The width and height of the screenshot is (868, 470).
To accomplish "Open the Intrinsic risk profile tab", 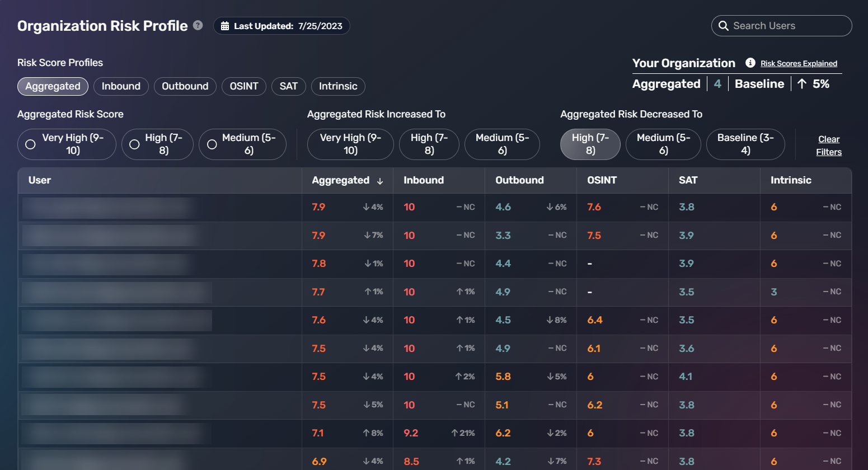I will (338, 86).
